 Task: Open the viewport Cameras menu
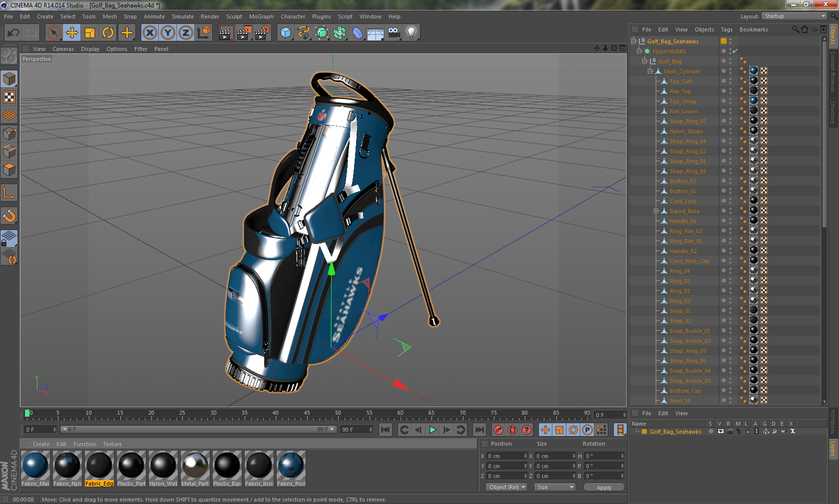63,49
